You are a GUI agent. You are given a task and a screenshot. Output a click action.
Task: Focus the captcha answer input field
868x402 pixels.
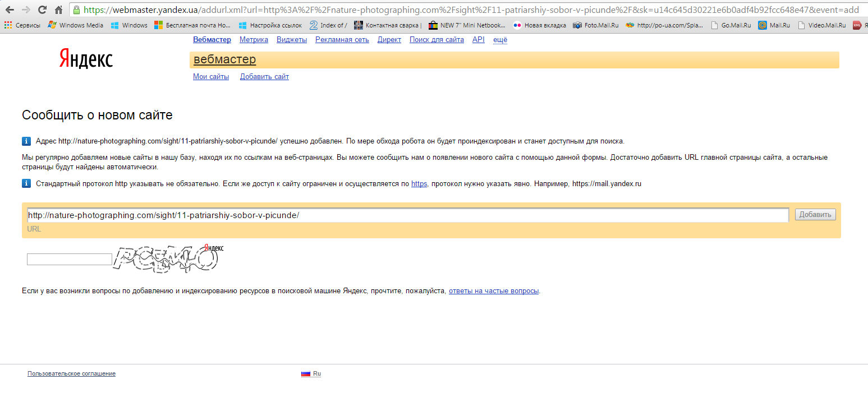point(70,260)
